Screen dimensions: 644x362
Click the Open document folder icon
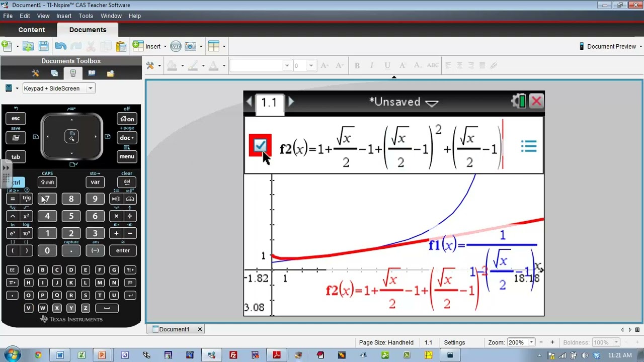pyautogui.click(x=28, y=46)
